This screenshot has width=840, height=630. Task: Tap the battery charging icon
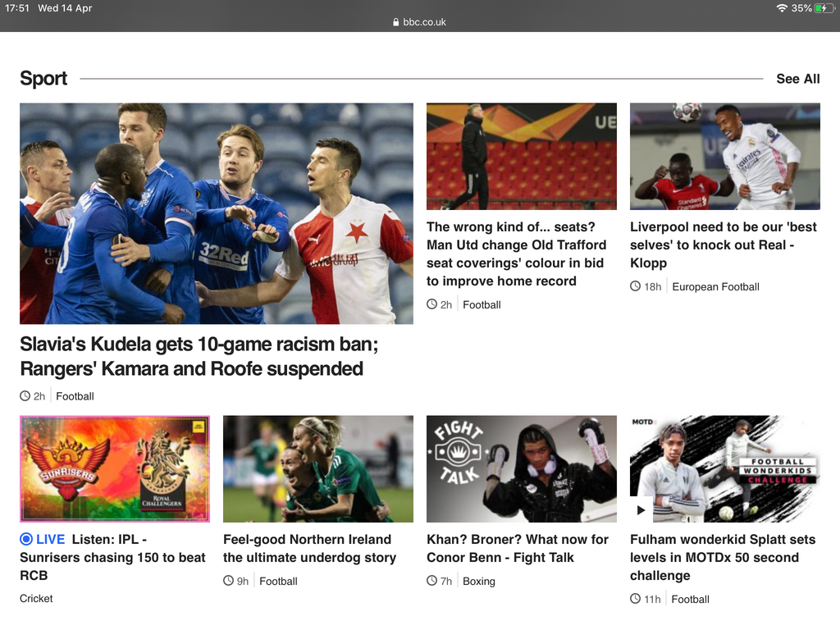coord(824,8)
